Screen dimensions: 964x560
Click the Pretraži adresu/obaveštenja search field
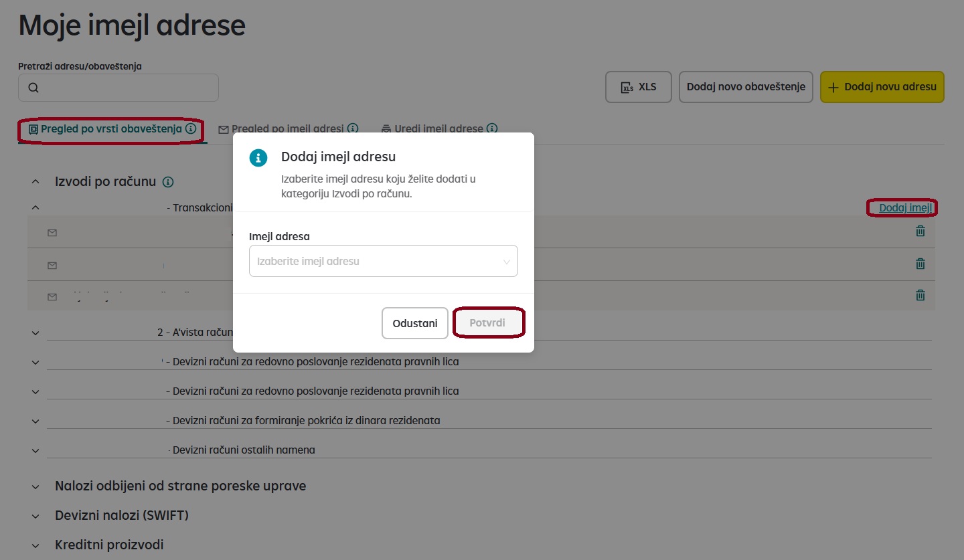click(118, 88)
